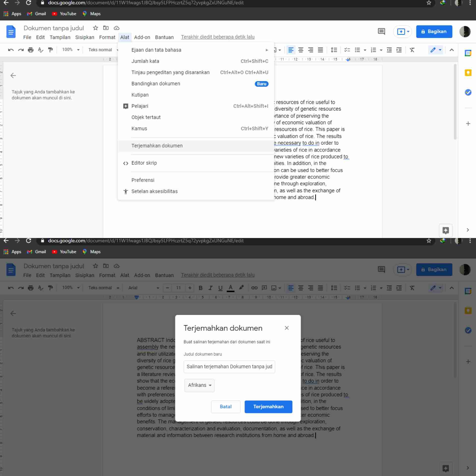
Task: Click the insert link icon
Action: point(254,288)
